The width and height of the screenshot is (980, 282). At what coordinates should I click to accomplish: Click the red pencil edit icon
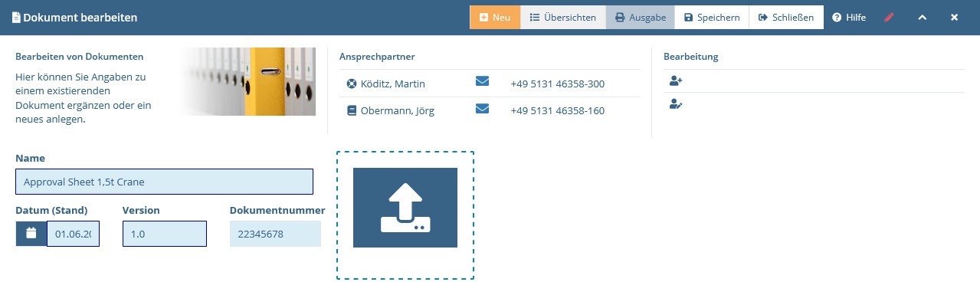(889, 17)
